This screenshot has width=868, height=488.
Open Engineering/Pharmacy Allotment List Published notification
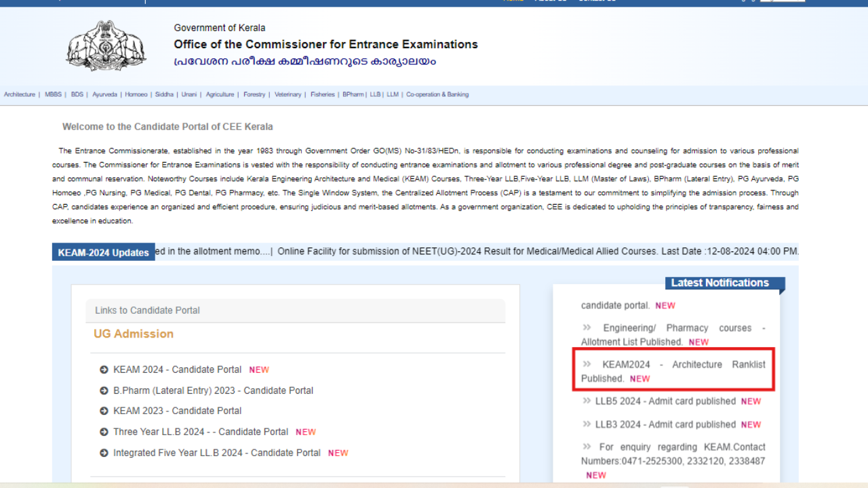[673, 335]
